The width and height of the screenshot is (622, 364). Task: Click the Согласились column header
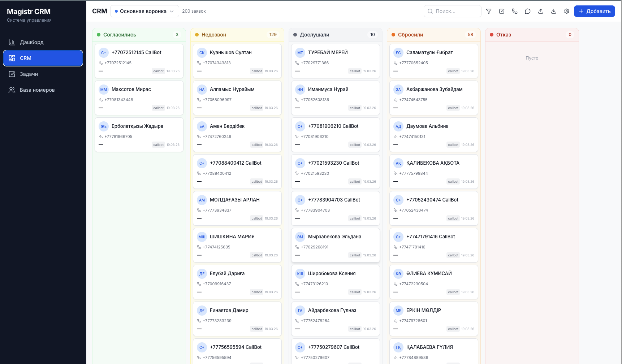click(139, 35)
